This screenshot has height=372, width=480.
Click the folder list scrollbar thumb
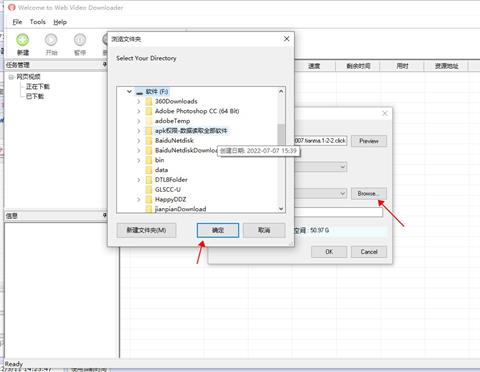281,134
